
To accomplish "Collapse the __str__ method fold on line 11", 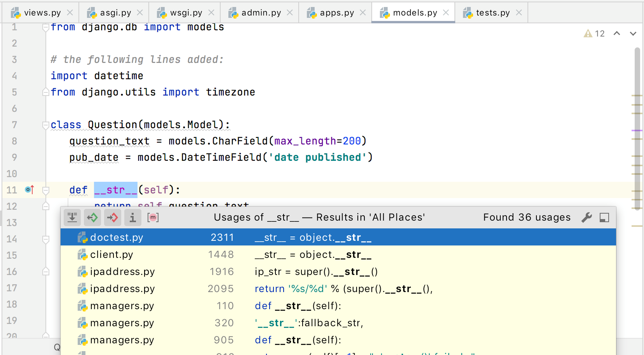I will (45, 190).
